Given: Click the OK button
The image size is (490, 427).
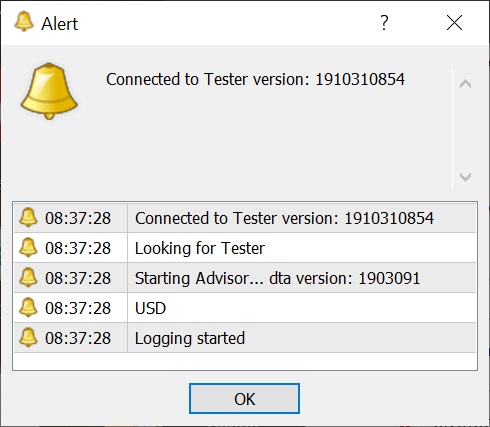Looking at the screenshot, I should click(x=244, y=399).
